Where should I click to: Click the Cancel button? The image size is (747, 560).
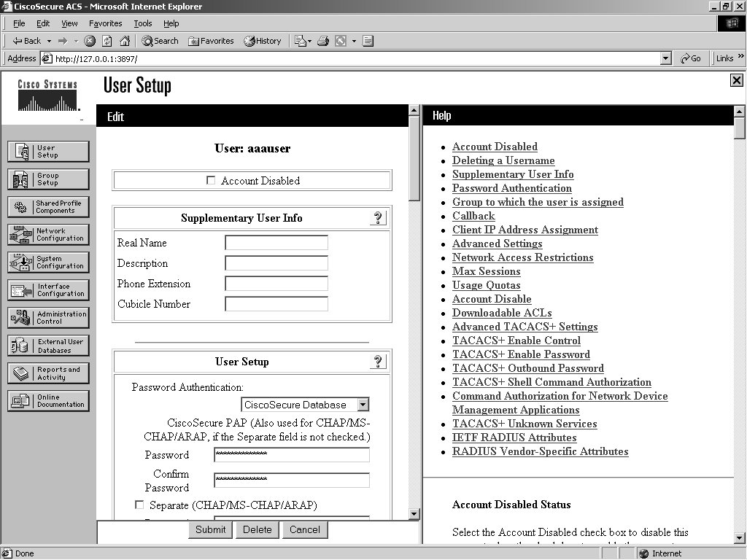click(305, 529)
